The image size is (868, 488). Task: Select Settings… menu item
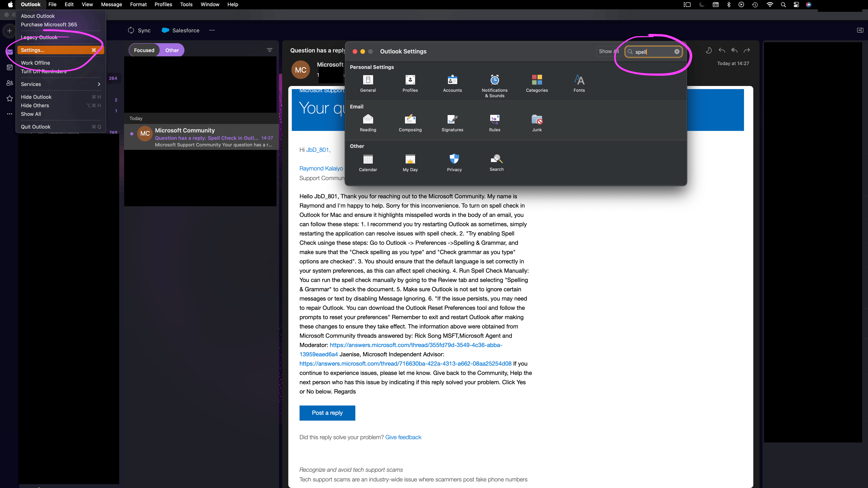[x=61, y=50]
